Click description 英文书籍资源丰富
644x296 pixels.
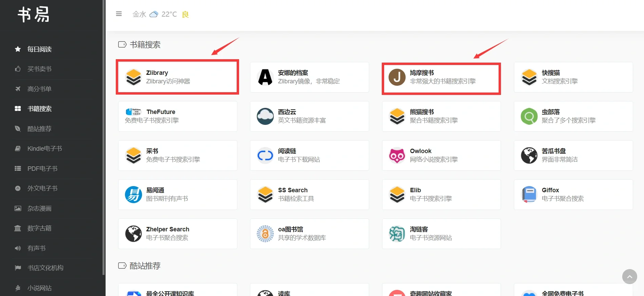pos(302,120)
